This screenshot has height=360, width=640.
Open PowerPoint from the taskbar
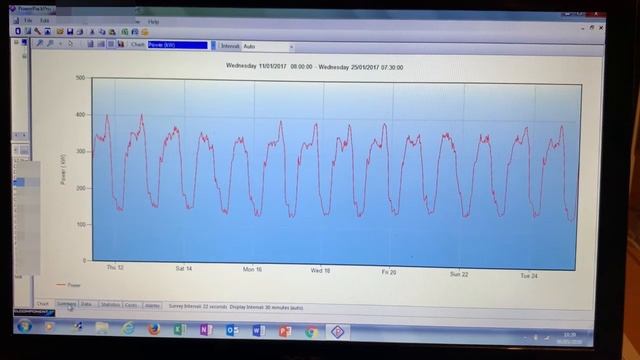click(284, 331)
